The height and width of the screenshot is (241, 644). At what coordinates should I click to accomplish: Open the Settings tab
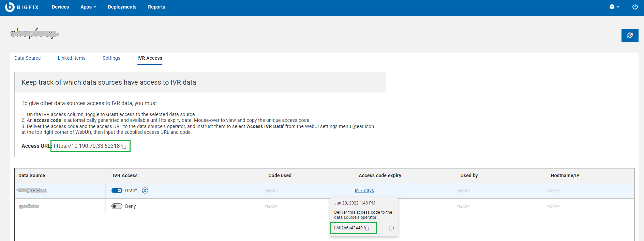point(111,58)
